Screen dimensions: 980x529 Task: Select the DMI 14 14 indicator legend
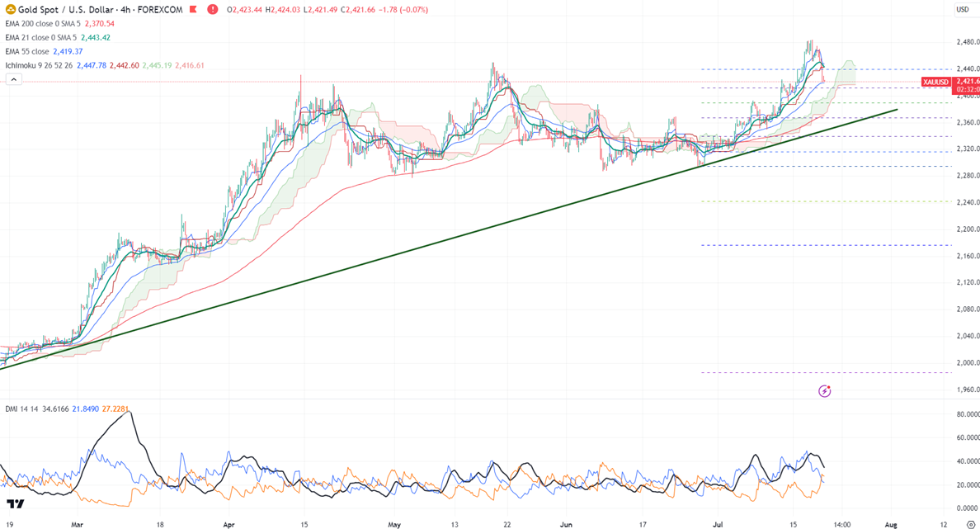[x=22, y=409]
